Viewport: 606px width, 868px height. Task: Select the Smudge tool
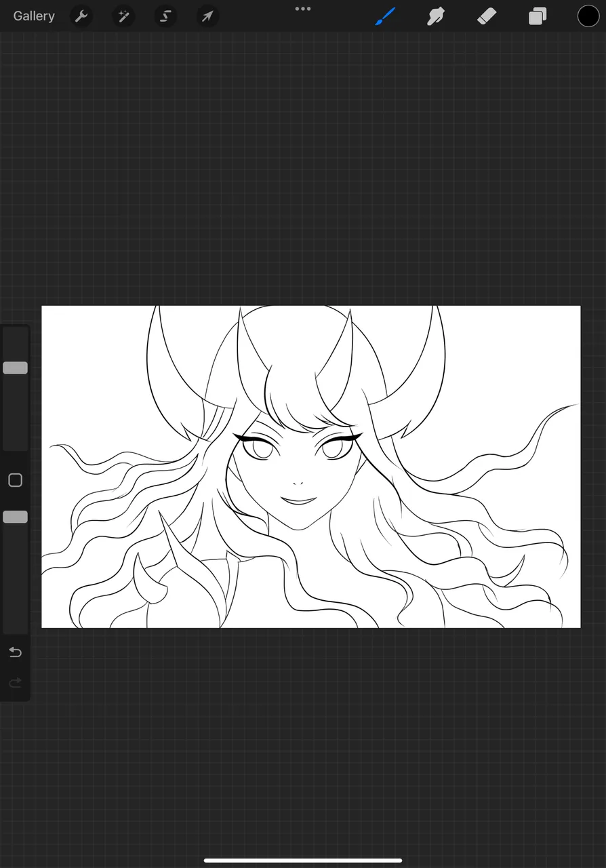[x=436, y=16]
